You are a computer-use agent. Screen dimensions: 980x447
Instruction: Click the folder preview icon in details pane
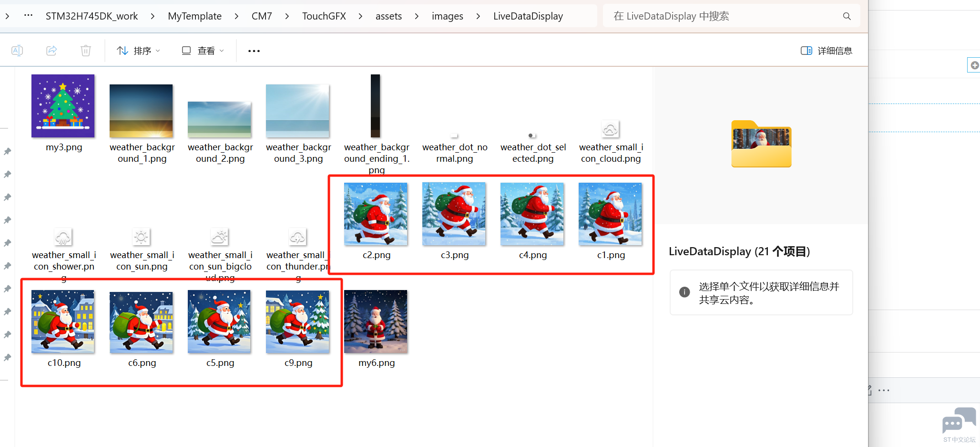pos(761,144)
